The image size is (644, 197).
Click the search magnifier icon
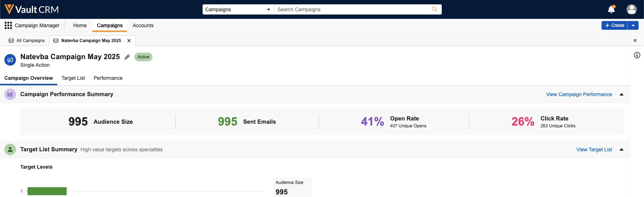[x=434, y=9]
